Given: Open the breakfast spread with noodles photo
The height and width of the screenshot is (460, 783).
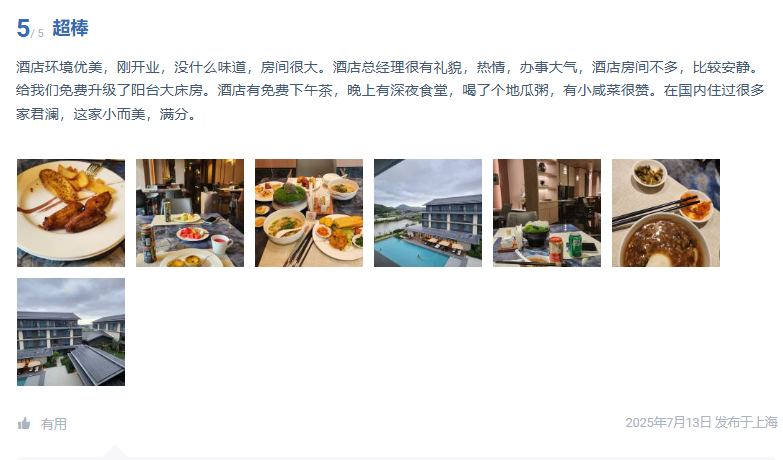Looking at the screenshot, I should [309, 213].
